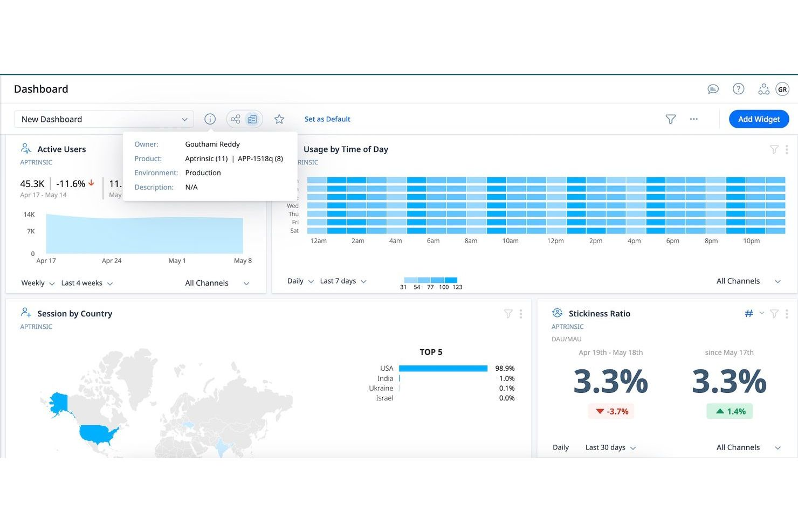Open the Help question mark icon
Screen dimensions: 798x532
click(738, 89)
